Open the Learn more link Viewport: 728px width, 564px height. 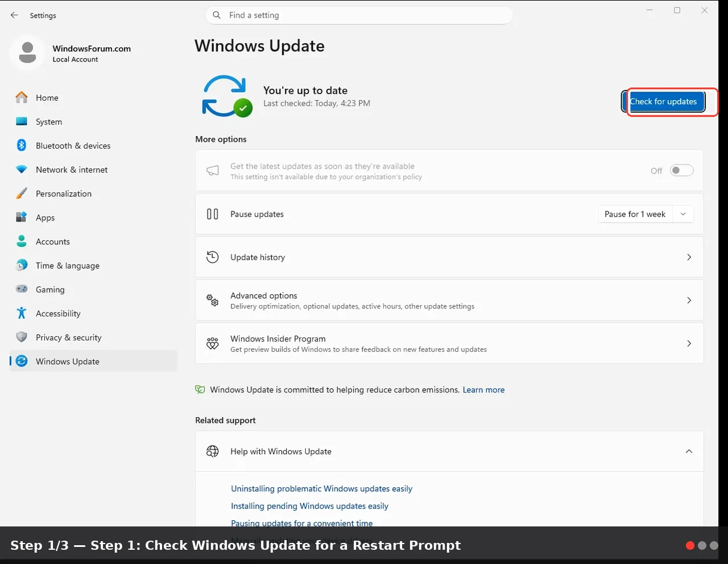pyautogui.click(x=483, y=390)
